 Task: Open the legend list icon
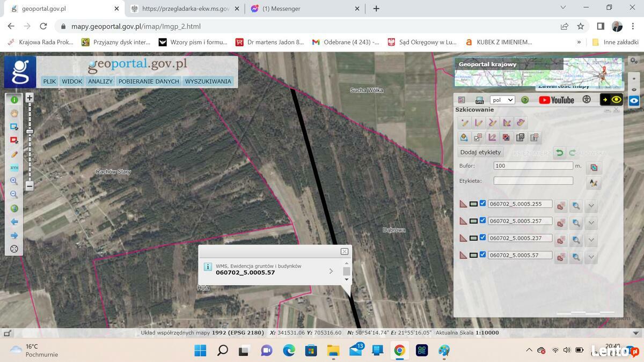462,100
